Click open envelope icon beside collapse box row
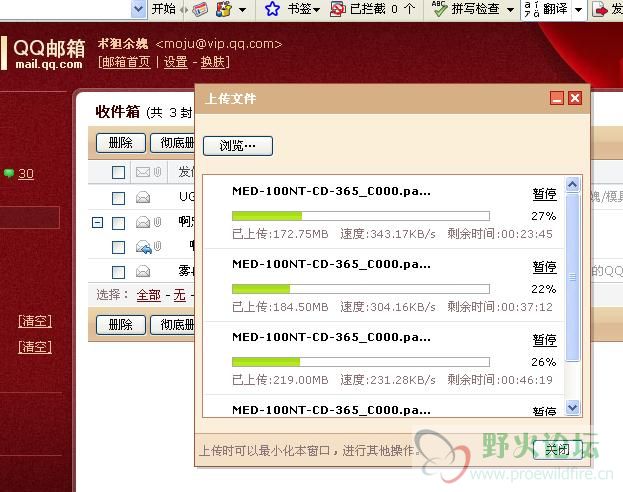The image size is (623, 492). [x=143, y=222]
